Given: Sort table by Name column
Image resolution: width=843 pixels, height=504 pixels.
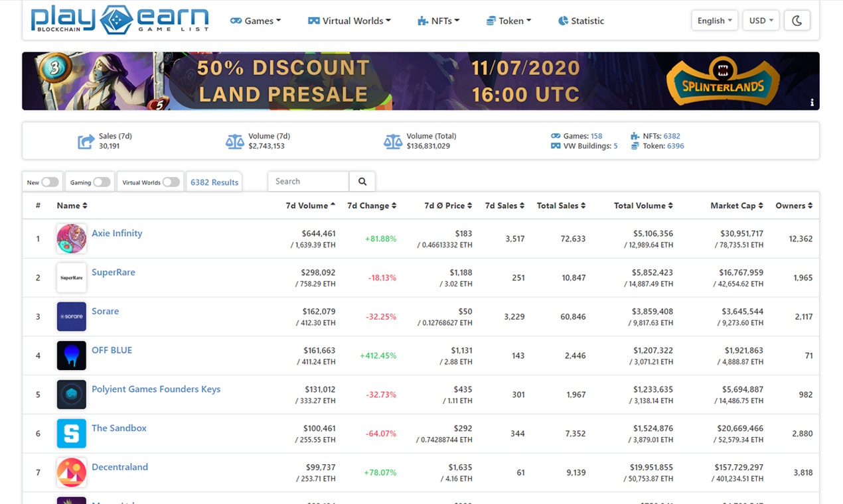Looking at the screenshot, I should (72, 206).
